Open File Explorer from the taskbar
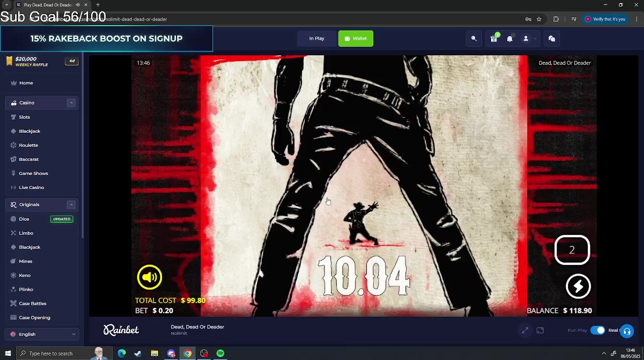644x360 pixels. click(154, 353)
